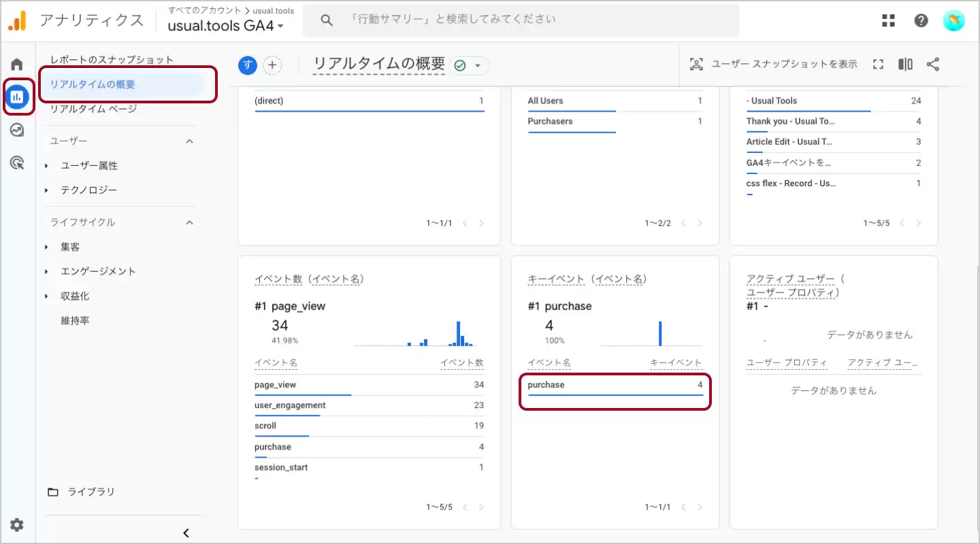Toggle the compare view icon
The image size is (980, 544).
[x=905, y=65]
